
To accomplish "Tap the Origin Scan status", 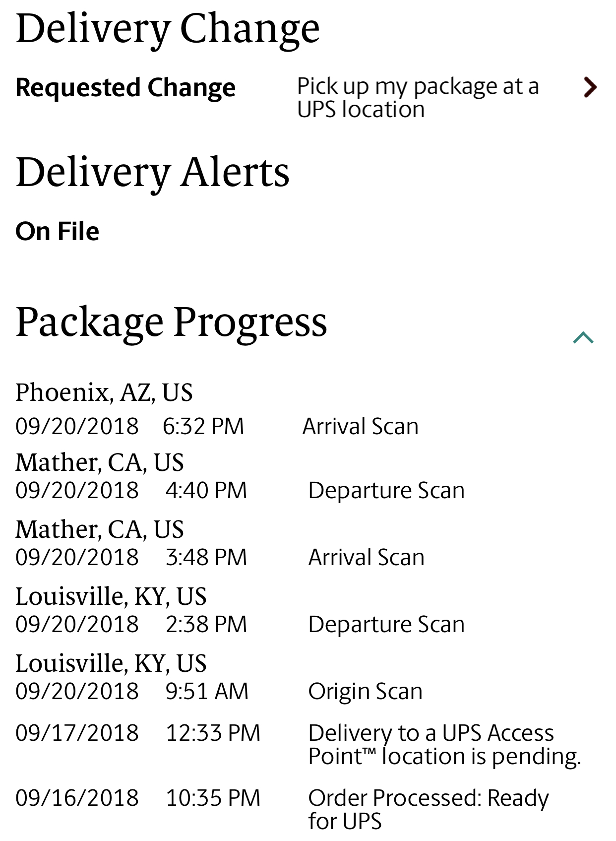I will pyautogui.click(x=365, y=692).
